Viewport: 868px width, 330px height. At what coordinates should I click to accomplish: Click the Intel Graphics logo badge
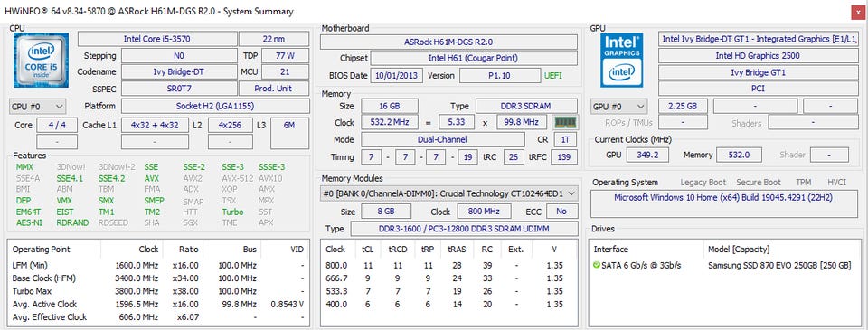(622, 60)
